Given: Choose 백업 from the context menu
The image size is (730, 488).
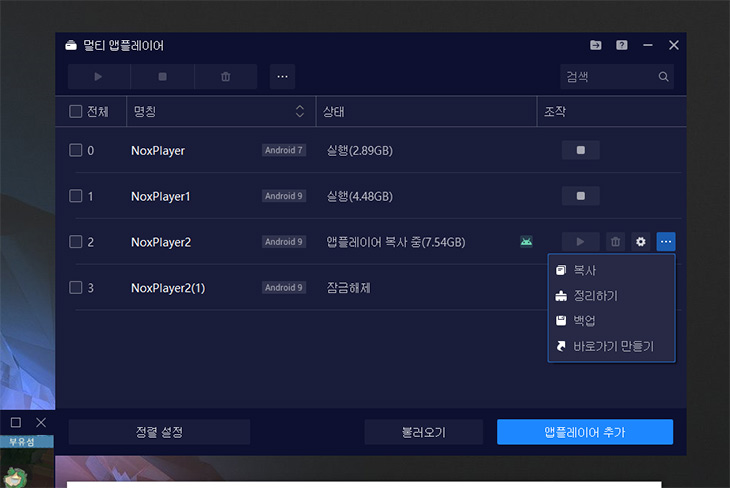Looking at the screenshot, I should (612, 321).
